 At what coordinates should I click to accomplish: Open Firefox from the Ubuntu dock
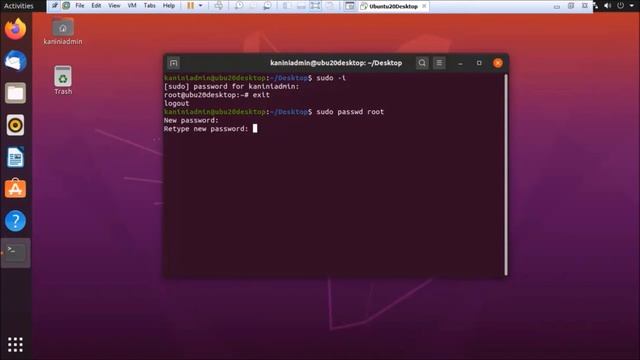[16, 29]
